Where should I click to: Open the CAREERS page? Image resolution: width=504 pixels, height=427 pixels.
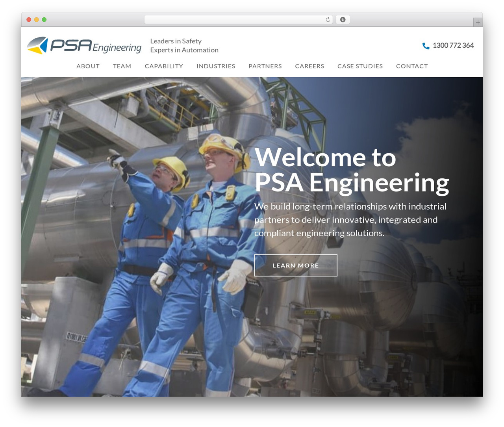309,66
